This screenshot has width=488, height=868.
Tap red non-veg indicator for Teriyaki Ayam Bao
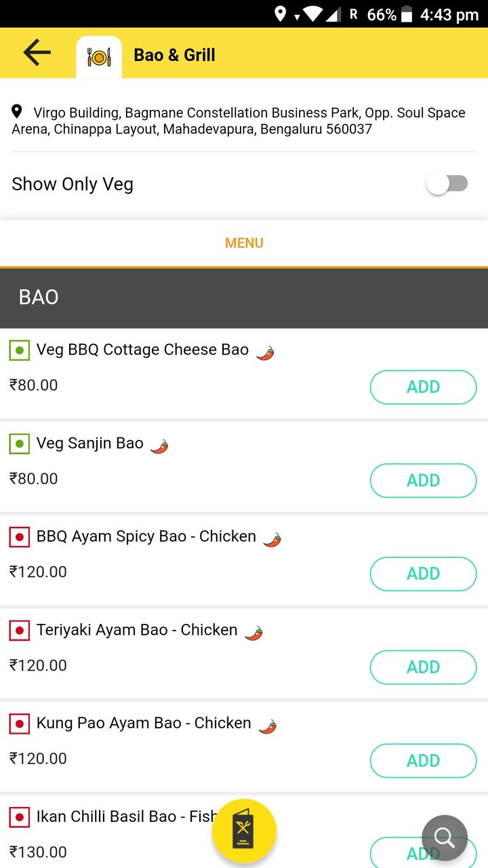point(19,631)
